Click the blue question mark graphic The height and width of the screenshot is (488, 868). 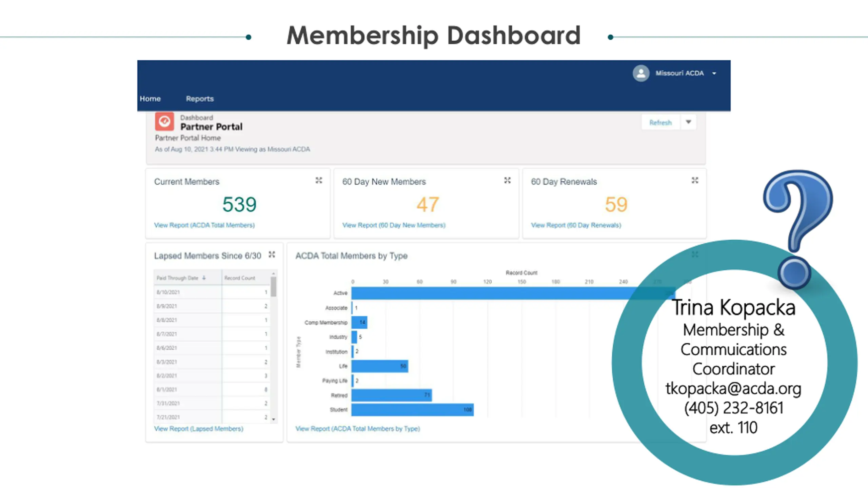[x=797, y=229]
